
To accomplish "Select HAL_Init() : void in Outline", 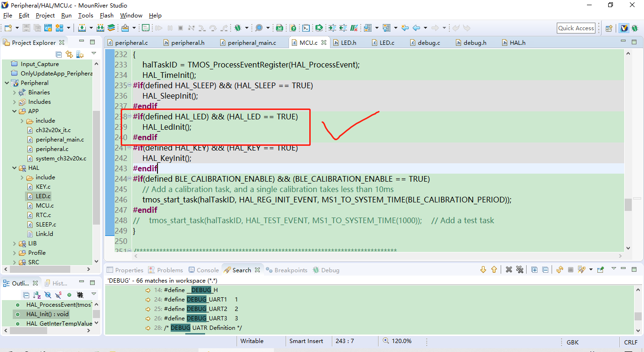I will pos(48,314).
